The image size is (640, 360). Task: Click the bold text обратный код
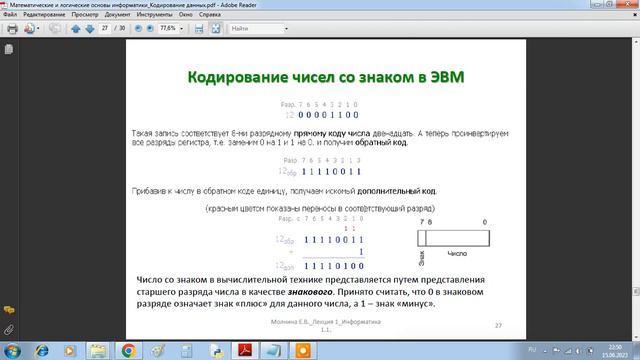[x=381, y=142]
